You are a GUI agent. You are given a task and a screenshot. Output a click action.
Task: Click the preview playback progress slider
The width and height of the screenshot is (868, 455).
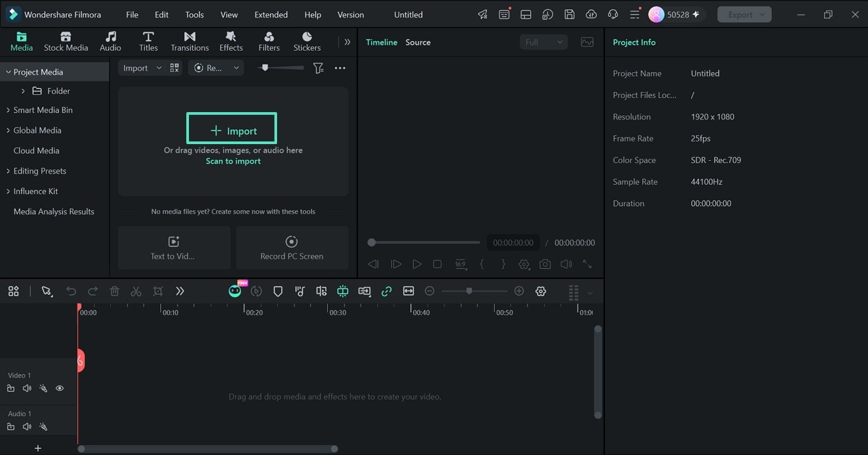point(424,242)
